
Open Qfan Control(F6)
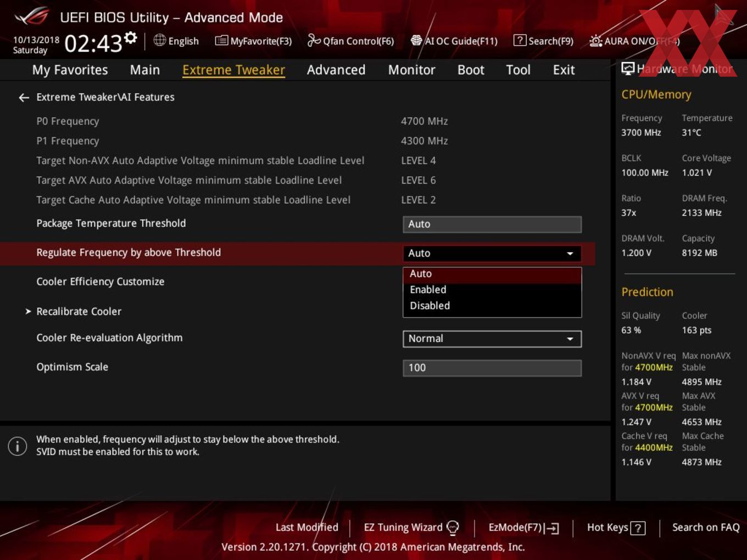pyautogui.click(x=351, y=41)
